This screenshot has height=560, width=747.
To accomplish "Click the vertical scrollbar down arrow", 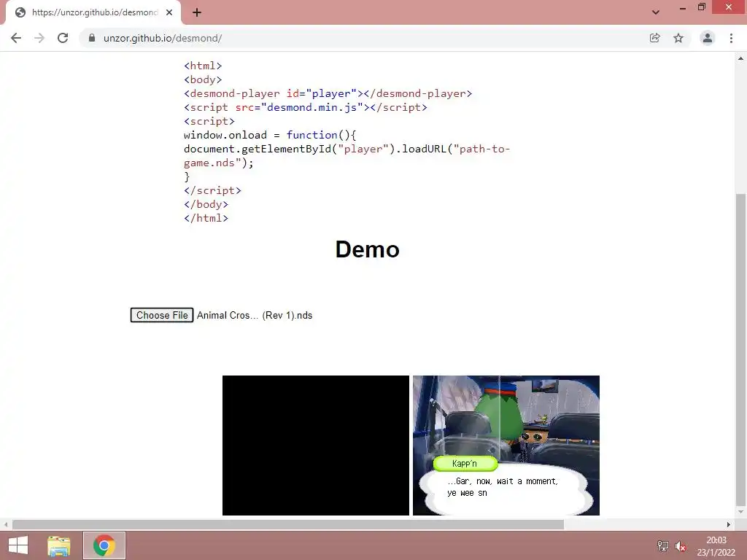I will [741, 513].
